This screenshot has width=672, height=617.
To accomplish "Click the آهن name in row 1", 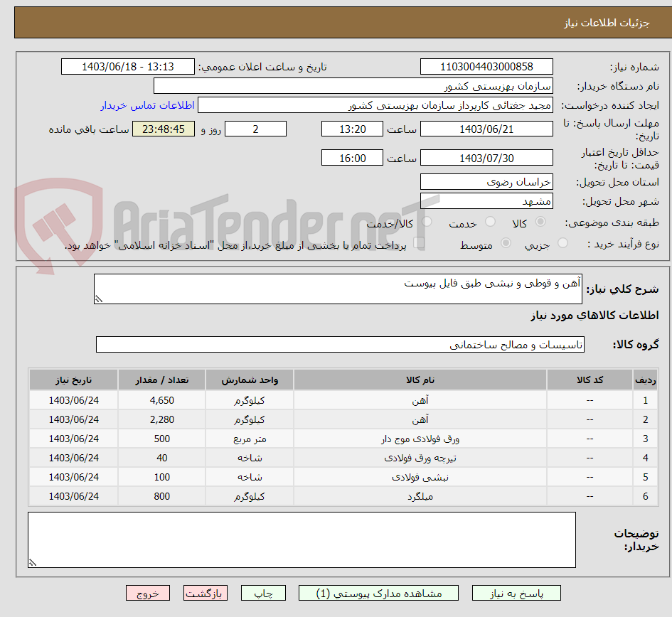I will coord(420,400).
